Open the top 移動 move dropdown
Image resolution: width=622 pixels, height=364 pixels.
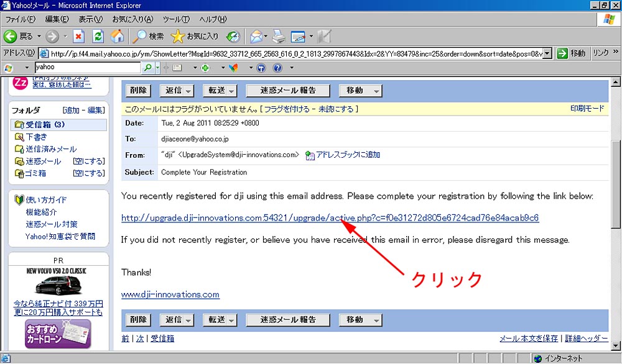point(360,91)
